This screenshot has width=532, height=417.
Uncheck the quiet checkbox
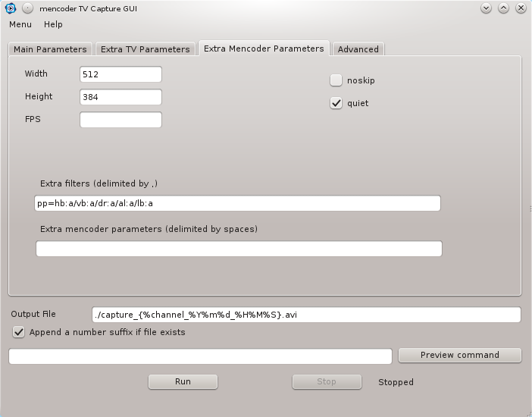click(336, 103)
